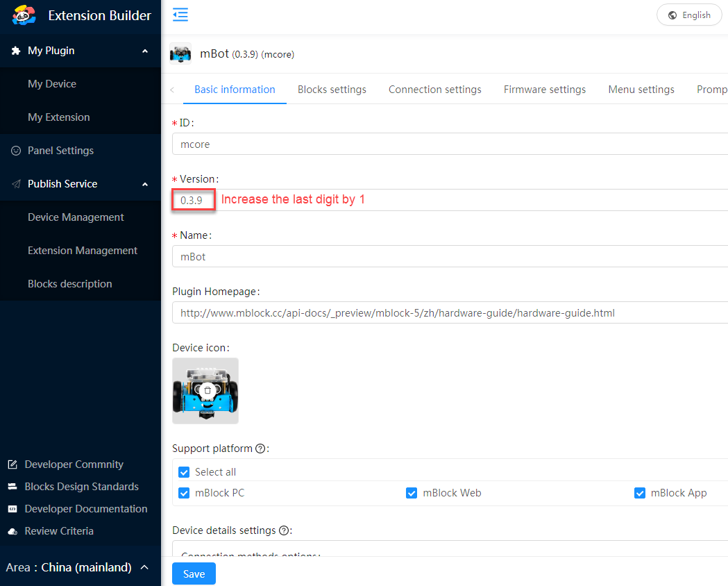Click the cloud icon beside Review Criteria
Image resolution: width=728 pixels, height=586 pixels.
tap(12, 531)
